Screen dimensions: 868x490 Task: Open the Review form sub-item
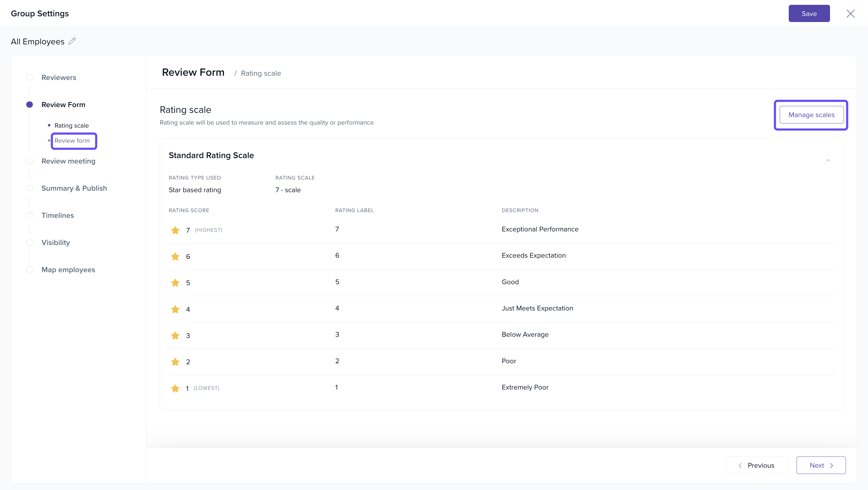click(x=72, y=141)
